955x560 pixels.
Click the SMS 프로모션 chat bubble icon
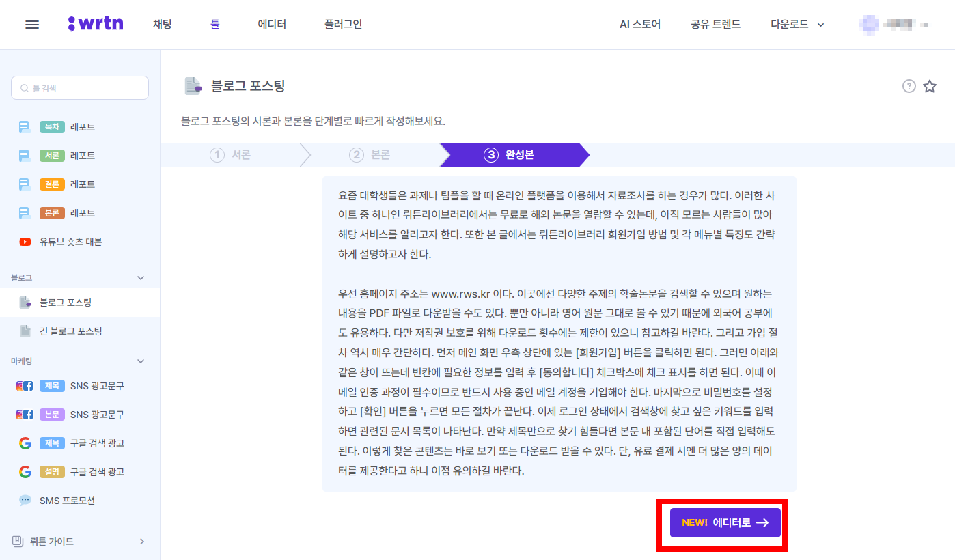point(25,500)
